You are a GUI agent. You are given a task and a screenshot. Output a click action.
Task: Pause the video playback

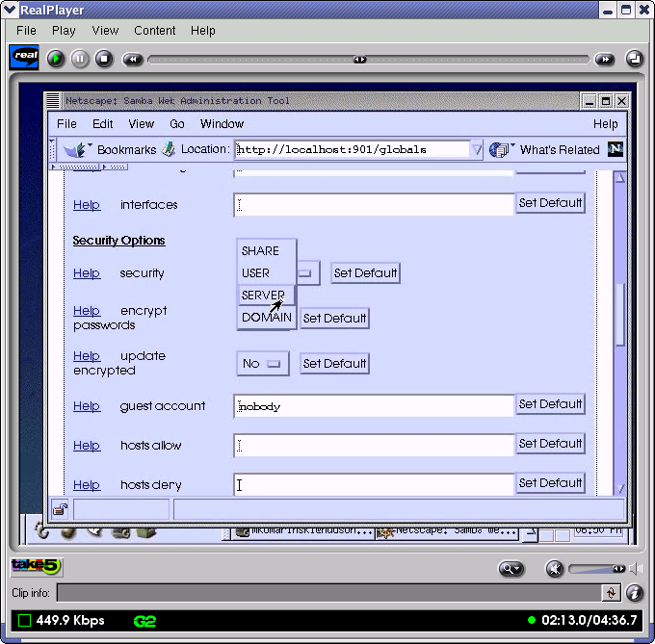80,59
